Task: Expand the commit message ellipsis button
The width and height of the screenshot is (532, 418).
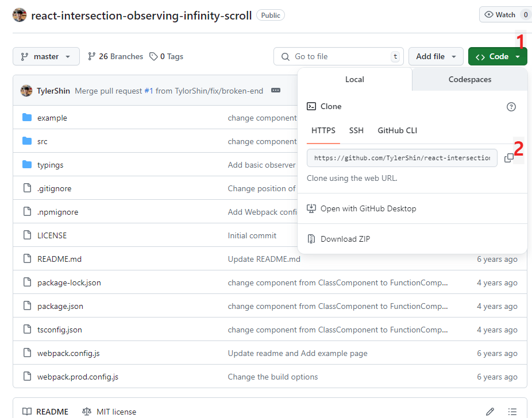Action: (x=276, y=91)
